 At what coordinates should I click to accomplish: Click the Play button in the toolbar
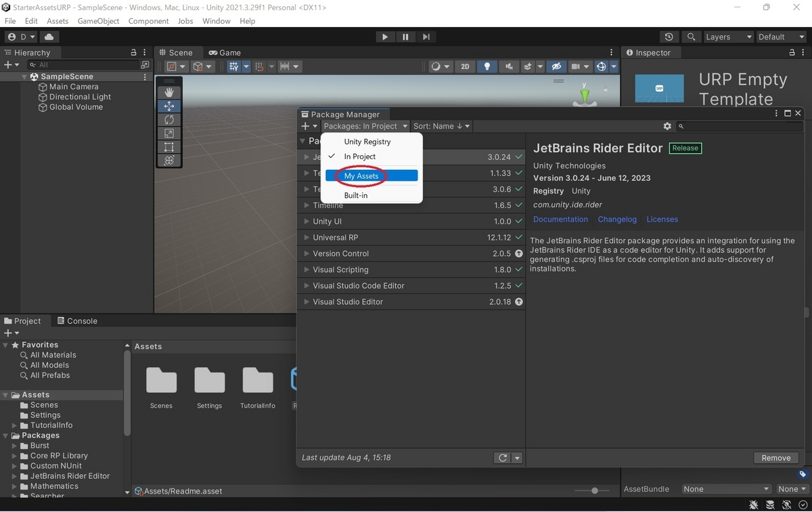click(x=385, y=37)
